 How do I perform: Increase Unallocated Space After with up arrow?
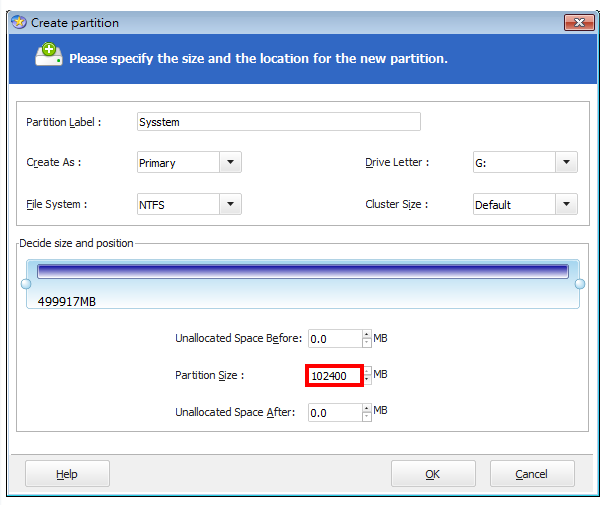(367, 408)
